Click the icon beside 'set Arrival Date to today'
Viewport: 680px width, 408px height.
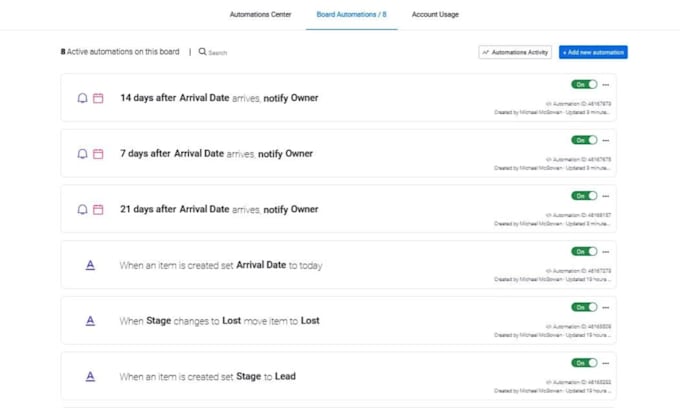(x=90, y=265)
